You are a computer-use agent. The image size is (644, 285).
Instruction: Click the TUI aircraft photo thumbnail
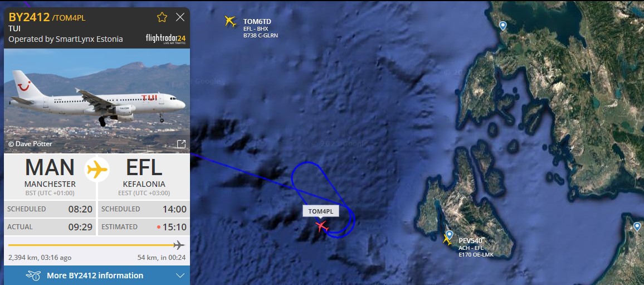(x=97, y=101)
